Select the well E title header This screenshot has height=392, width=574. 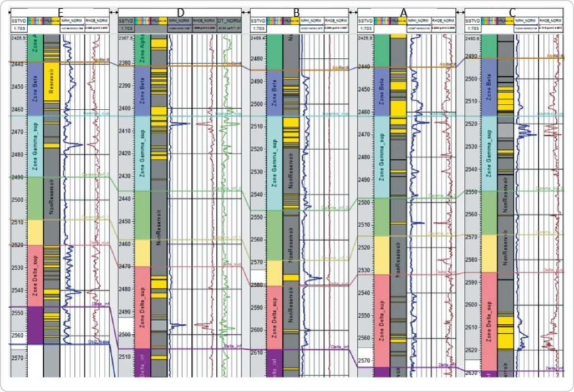coord(60,12)
